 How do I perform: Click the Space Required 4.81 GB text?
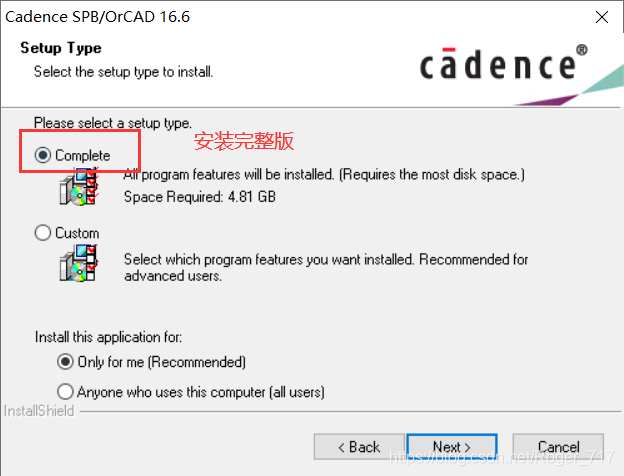click(x=200, y=197)
